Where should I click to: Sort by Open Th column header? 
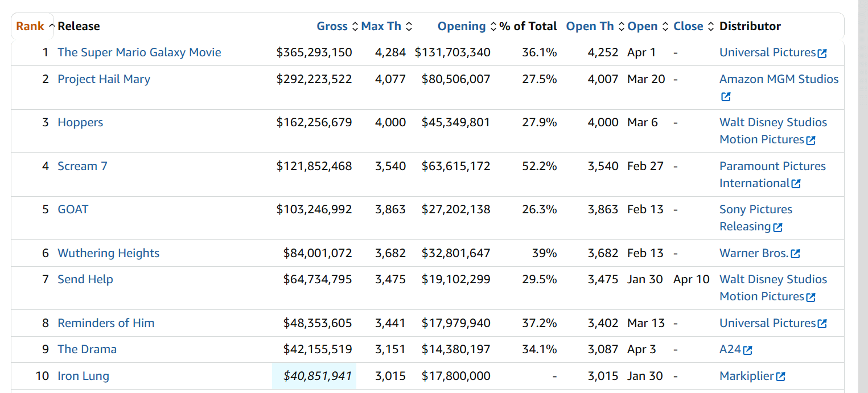point(590,26)
